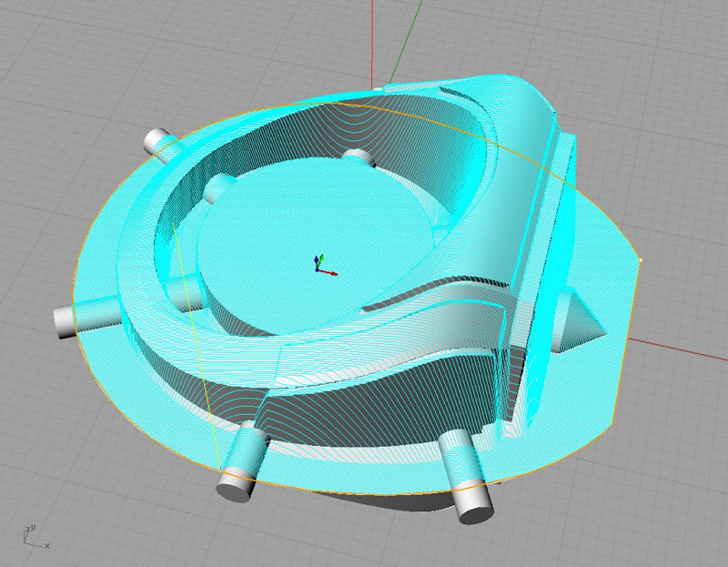
Task: Click the world axes icon labeled x y z
Action: pyautogui.click(x=36, y=537)
